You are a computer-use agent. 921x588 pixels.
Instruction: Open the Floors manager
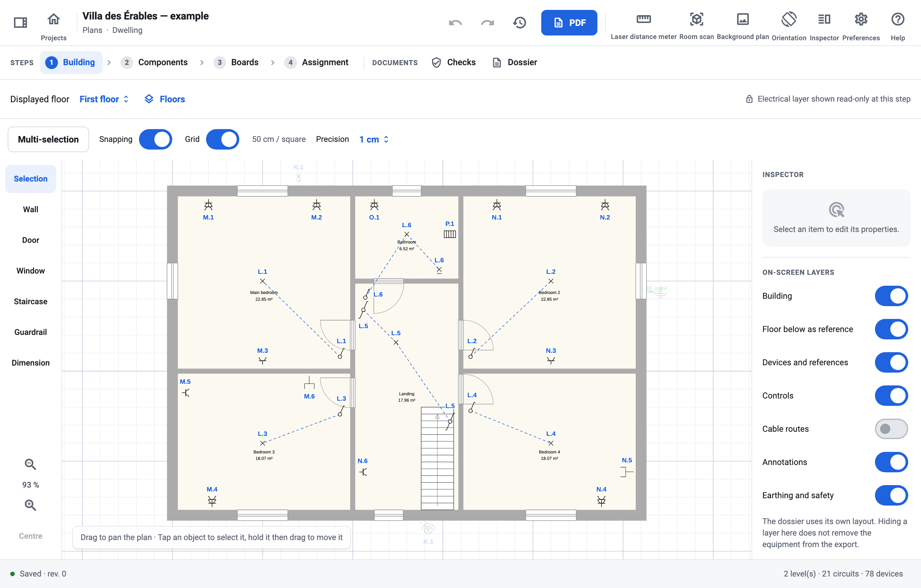tap(165, 99)
